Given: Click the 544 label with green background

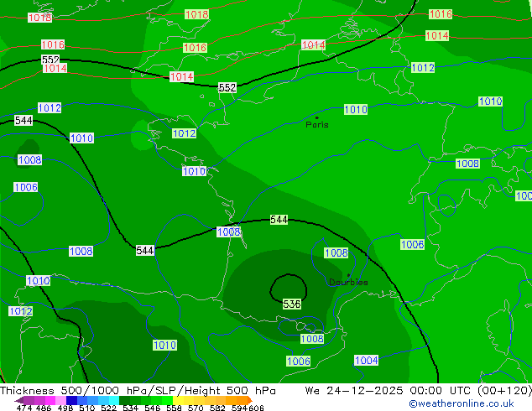Looking at the screenshot, I should click(x=279, y=220).
